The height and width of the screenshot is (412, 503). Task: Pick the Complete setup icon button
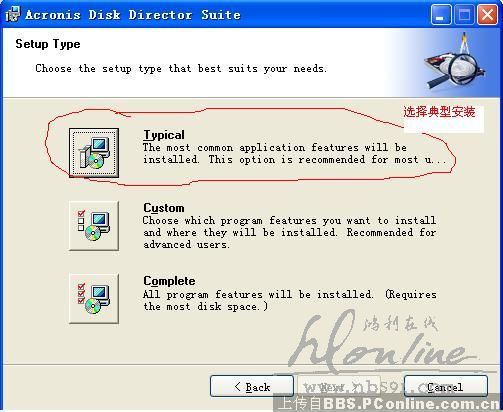point(94,299)
